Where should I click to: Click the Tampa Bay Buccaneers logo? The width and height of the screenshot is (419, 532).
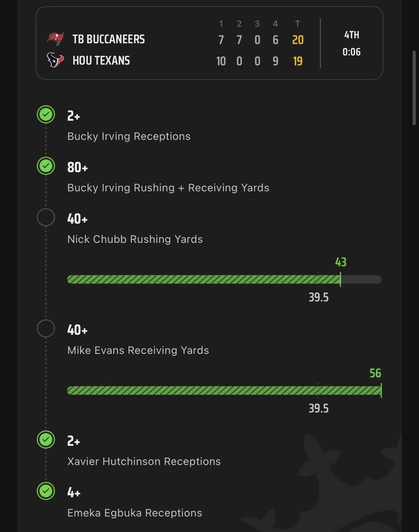(x=56, y=39)
